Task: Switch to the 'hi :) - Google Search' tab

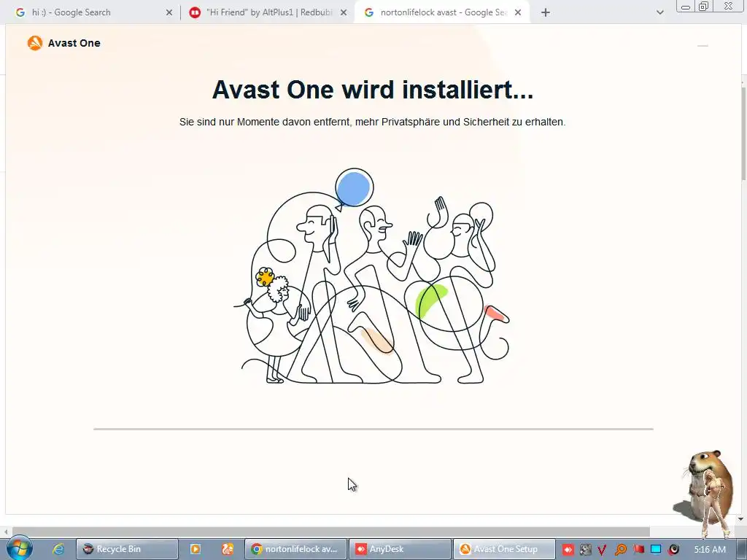Action: click(93, 12)
